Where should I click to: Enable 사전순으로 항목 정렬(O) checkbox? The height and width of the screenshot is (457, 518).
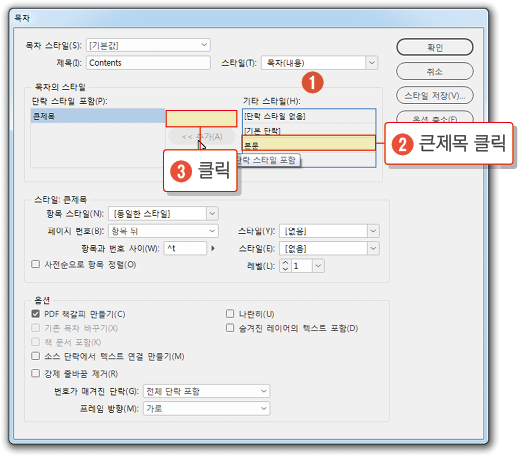click(x=35, y=264)
